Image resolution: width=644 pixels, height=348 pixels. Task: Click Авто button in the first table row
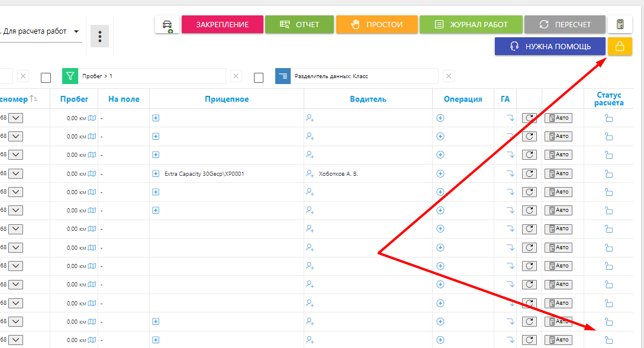pos(559,118)
